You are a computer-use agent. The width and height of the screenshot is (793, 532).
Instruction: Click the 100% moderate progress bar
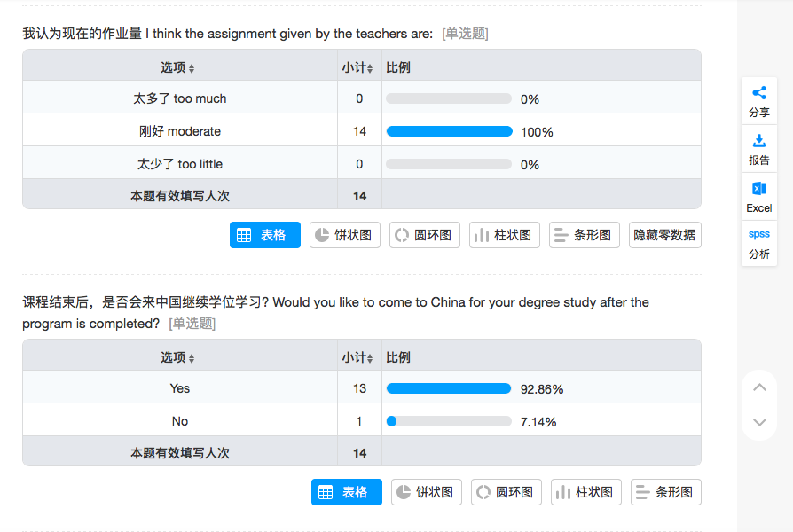click(449, 131)
